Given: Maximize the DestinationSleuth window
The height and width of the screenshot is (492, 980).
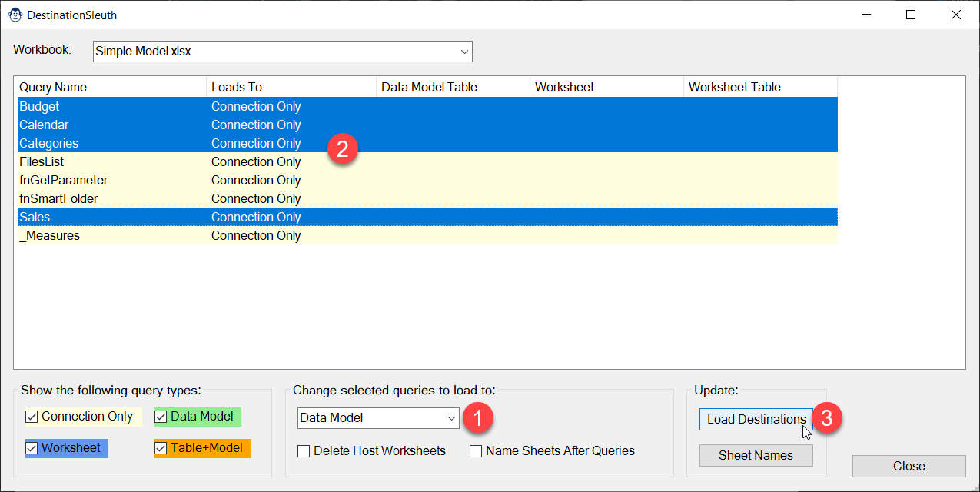Looking at the screenshot, I should (x=911, y=15).
